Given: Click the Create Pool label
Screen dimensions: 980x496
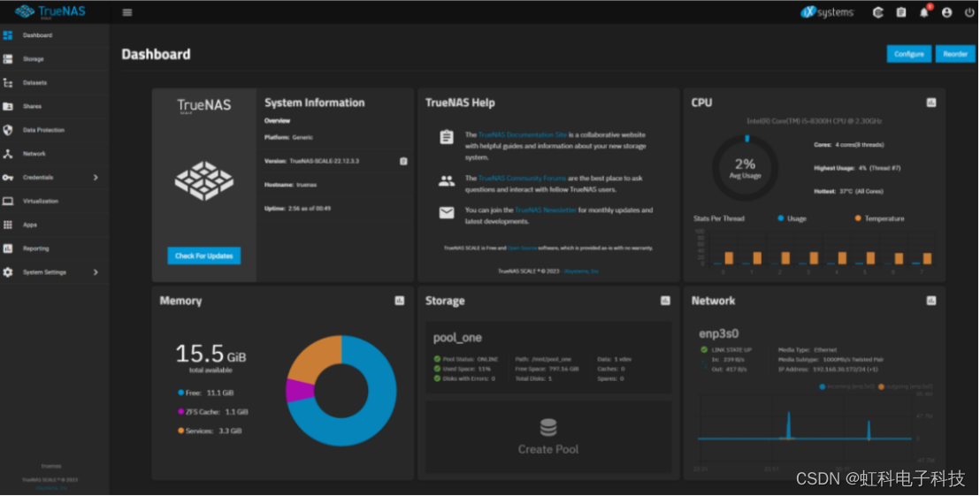Looking at the screenshot, I should [x=548, y=449].
